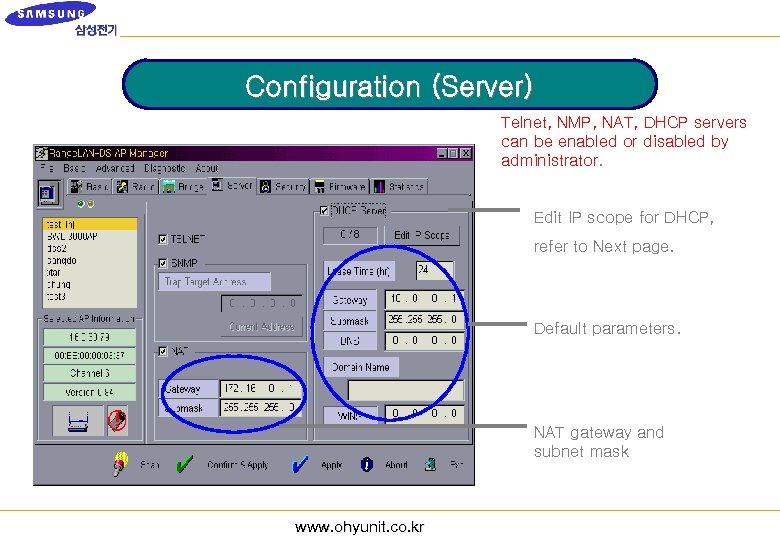Switch to the Bridge tab

pos(183,186)
